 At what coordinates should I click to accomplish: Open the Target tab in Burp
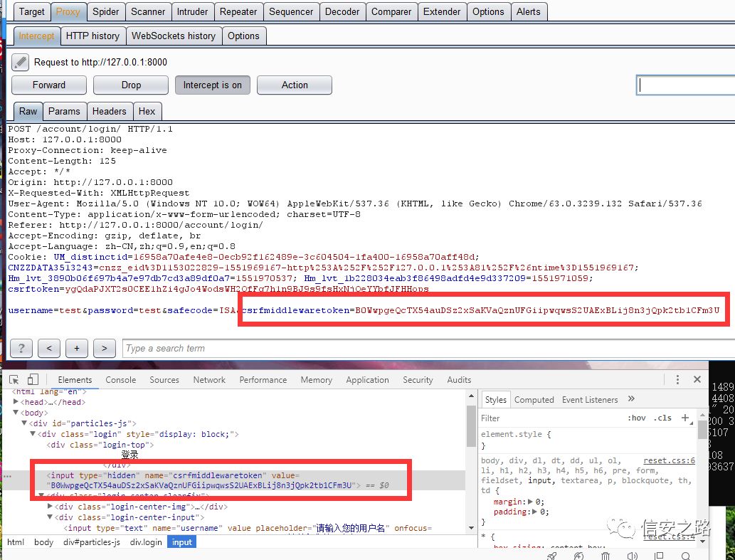pyautogui.click(x=31, y=11)
